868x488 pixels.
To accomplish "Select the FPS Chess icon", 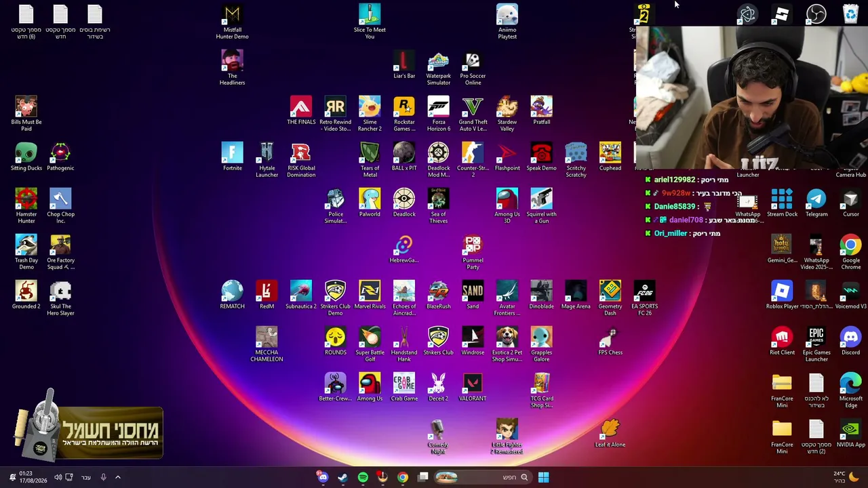I will pyautogui.click(x=610, y=342).
